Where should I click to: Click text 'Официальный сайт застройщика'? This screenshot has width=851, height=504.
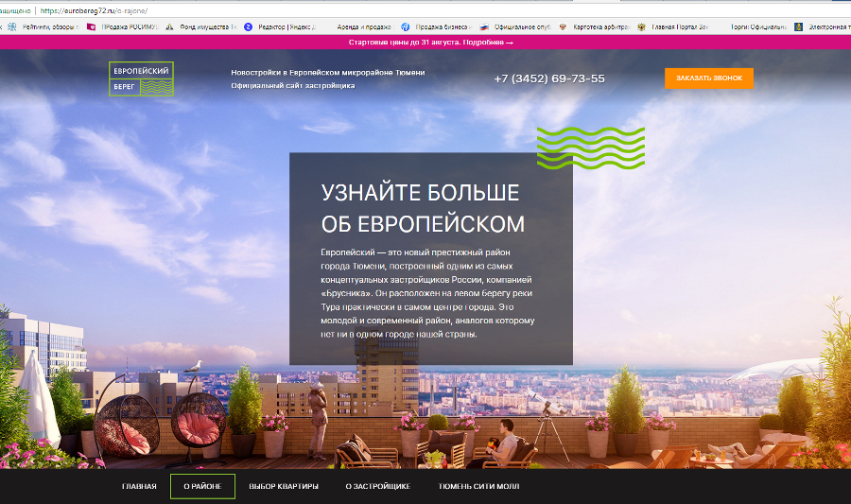click(293, 86)
